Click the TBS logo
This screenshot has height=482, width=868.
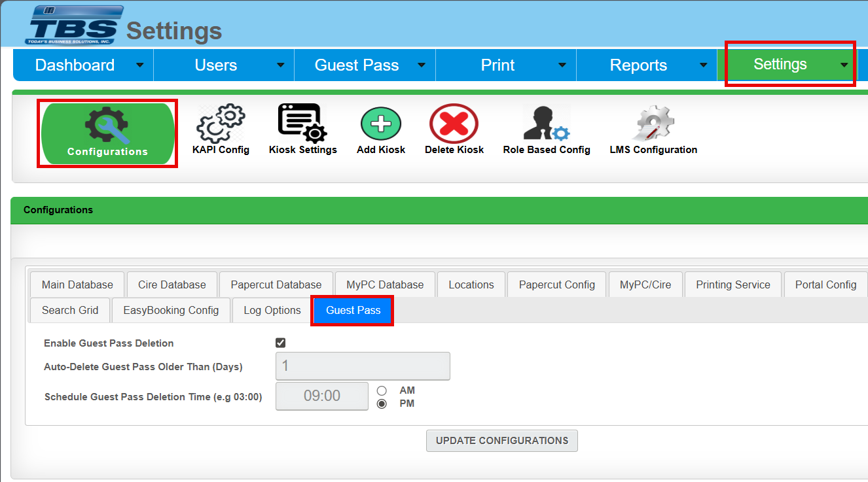pos(74,25)
